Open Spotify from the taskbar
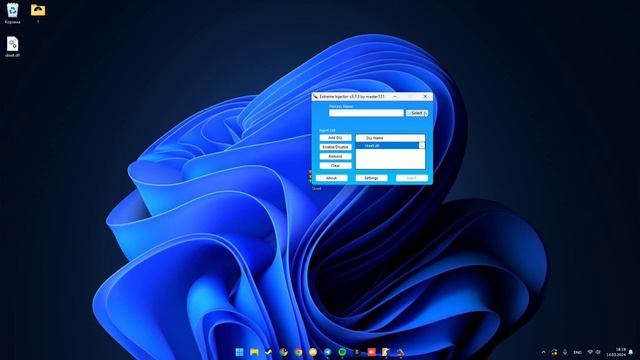Viewport: 640px width, 360px height. (x=342, y=352)
